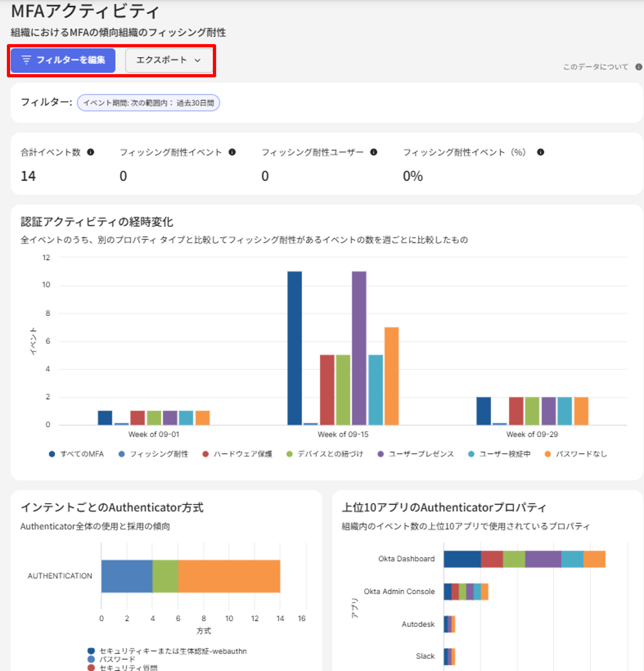Open the このデータについて link
Screen dimensions: 644x671
point(595,67)
